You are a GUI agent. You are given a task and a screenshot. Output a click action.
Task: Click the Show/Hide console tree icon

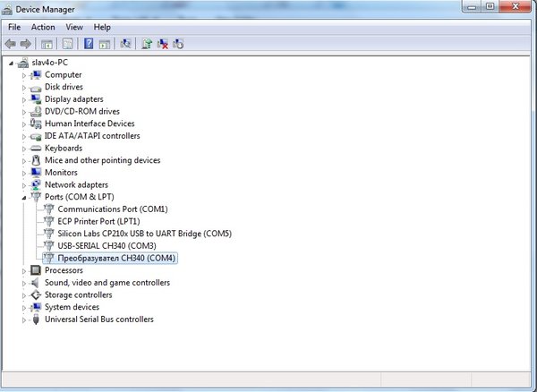tap(47, 44)
